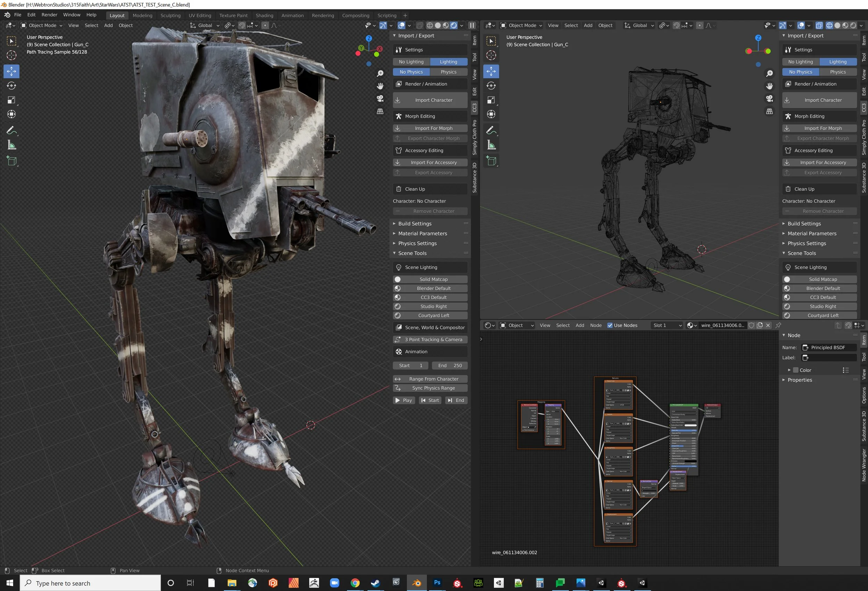Toggle camera view icon in left viewport
The width and height of the screenshot is (868, 591).
pos(380,99)
